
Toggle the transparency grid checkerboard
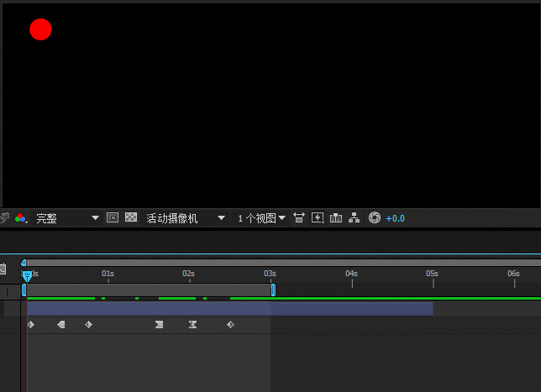pyautogui.click(x=131, y=217)
